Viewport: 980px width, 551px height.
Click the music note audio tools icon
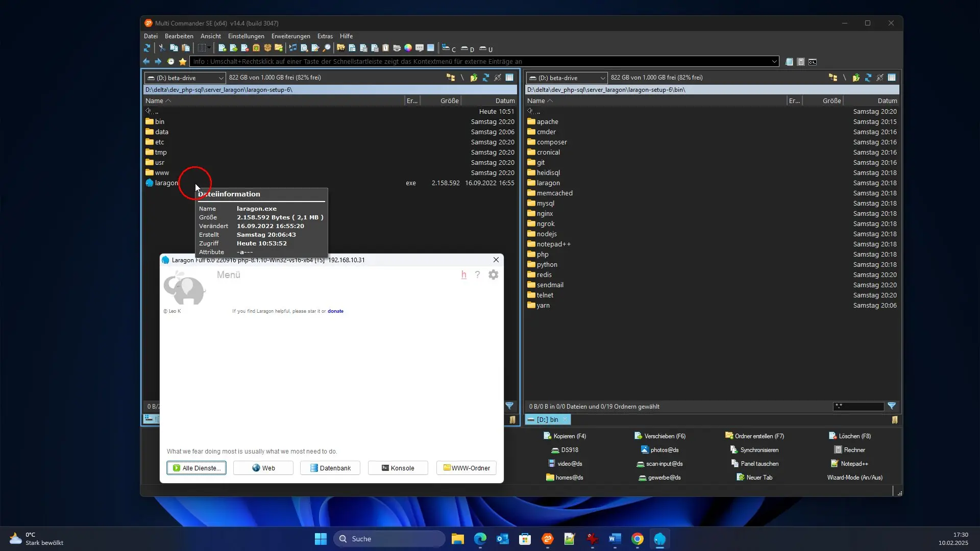pyautogui.click(x=293, y=48)
